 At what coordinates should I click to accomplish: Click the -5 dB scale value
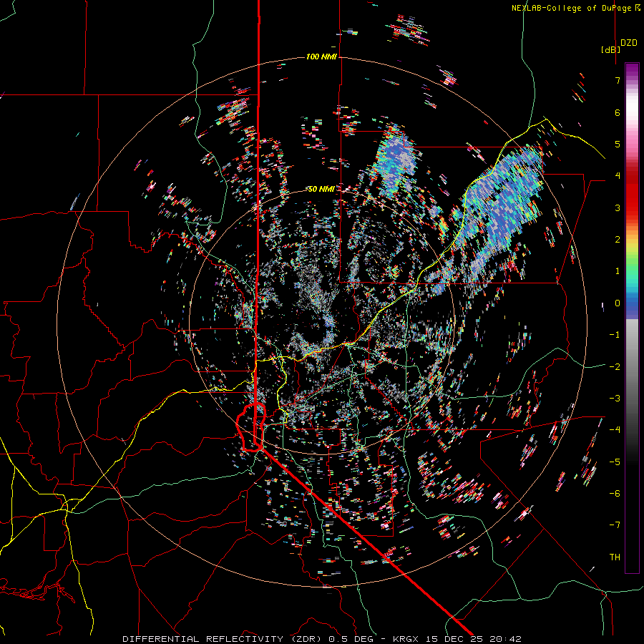pos(615,462)
